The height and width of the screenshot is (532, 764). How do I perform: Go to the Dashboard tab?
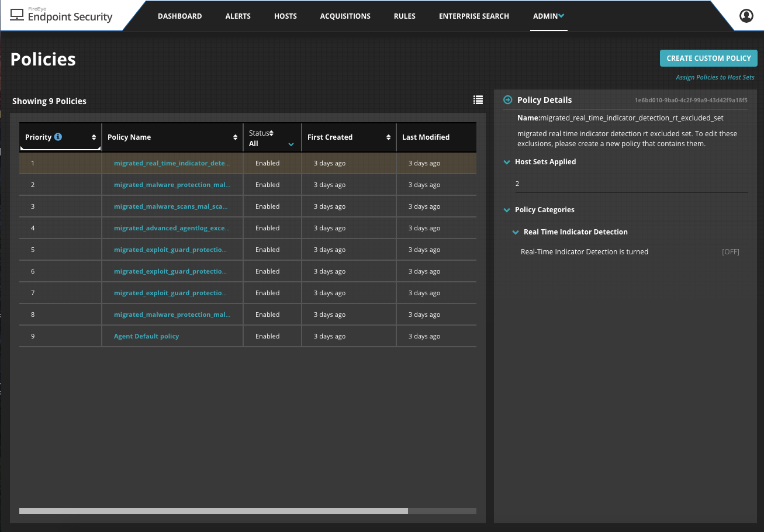point(180,16)
